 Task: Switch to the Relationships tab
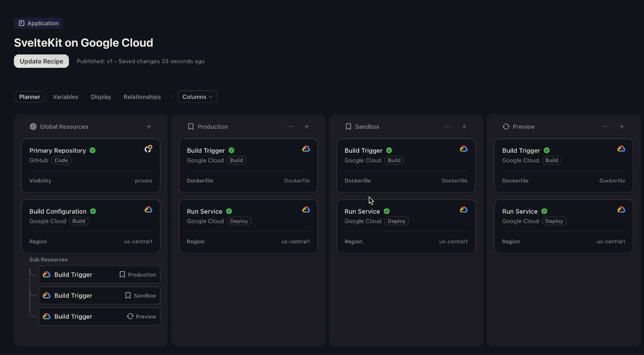point(142,97)
